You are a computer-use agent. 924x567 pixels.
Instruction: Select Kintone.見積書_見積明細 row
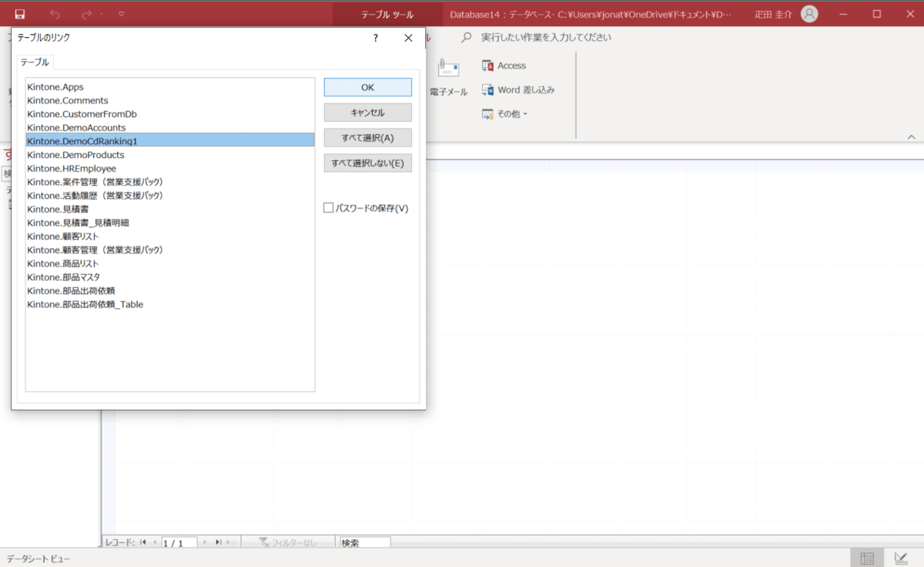coord(170,223)
